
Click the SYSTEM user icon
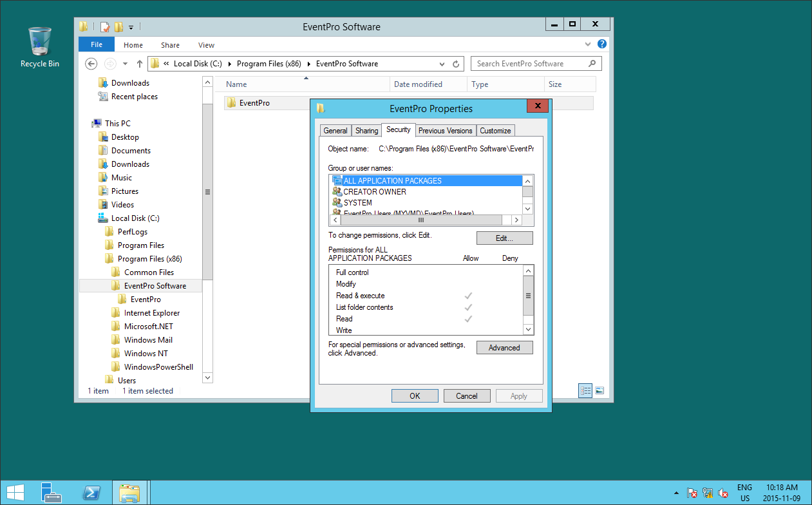tap(337, 202)
